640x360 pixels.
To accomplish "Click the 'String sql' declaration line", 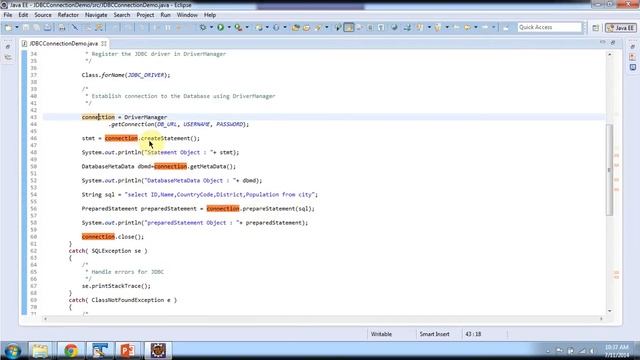I will coord(200,195).
